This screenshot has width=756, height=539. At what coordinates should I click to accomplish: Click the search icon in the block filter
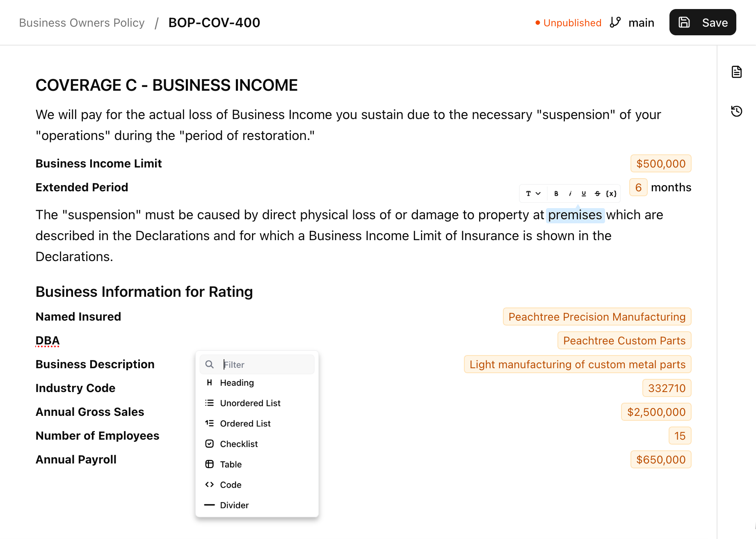click(209, 364)
